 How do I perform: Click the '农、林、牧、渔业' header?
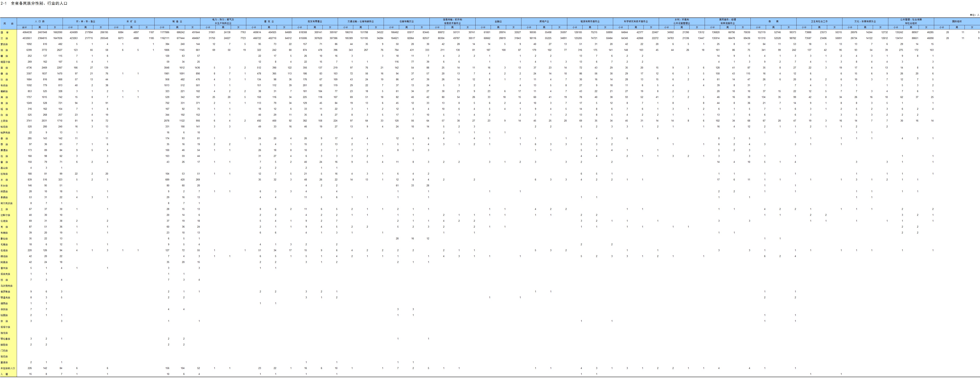click(x=86, y=21)
